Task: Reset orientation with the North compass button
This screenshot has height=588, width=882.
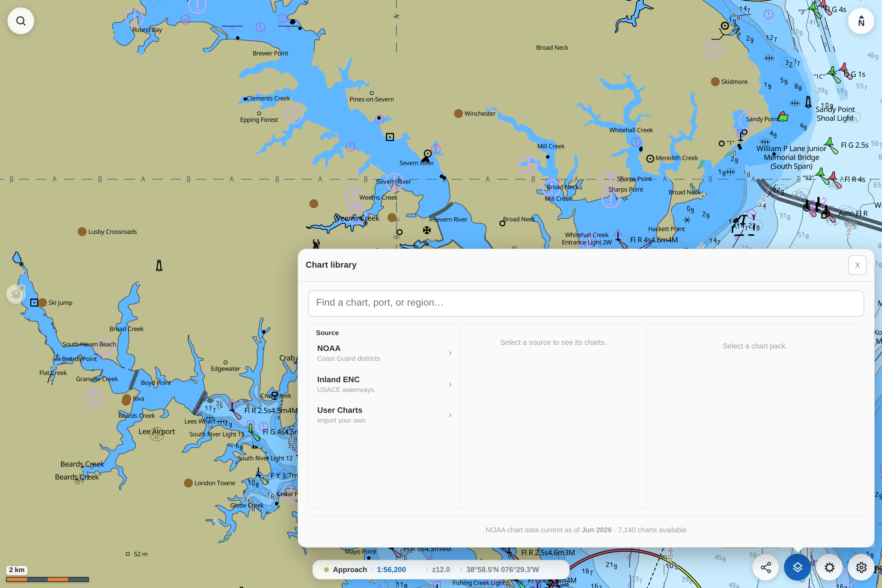Action: point(861,21)
